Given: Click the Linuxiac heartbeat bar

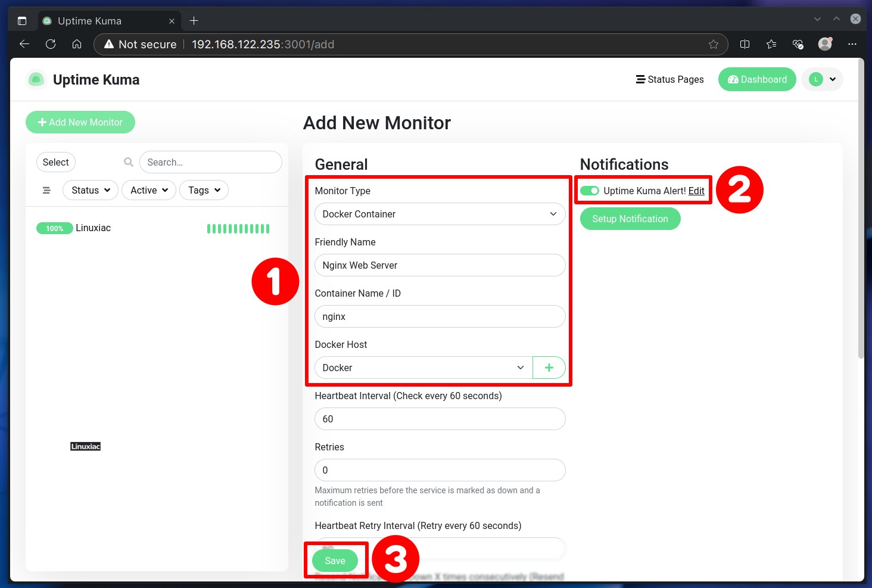Looking at the screenshot, I should pos(238,228).
